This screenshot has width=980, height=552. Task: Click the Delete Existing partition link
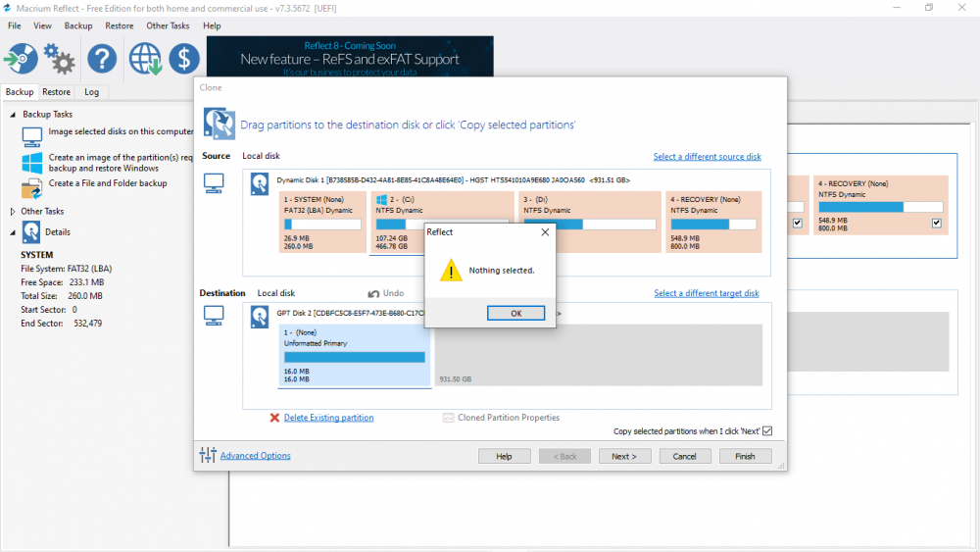click(328, 418)
